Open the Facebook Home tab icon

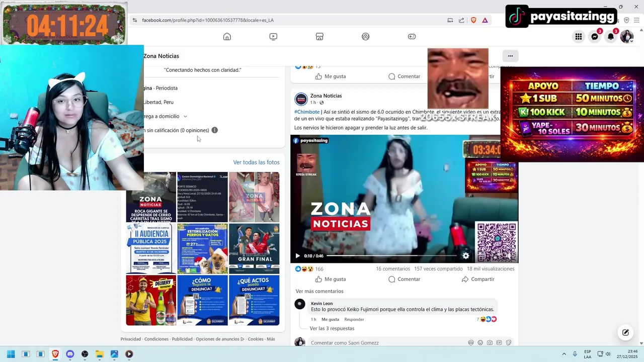[x=227, y=36]
